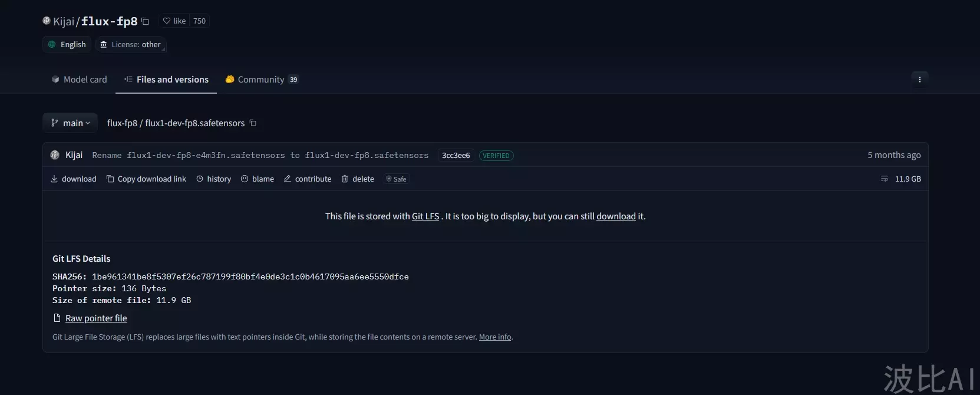Open Kijai's profile from the commit row

74,155
